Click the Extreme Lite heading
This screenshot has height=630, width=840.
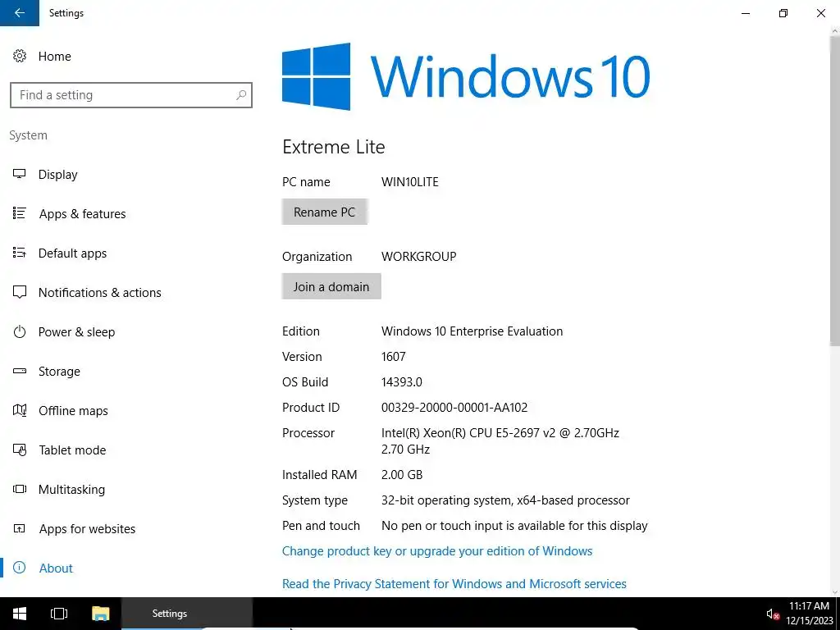click(334, 147)
